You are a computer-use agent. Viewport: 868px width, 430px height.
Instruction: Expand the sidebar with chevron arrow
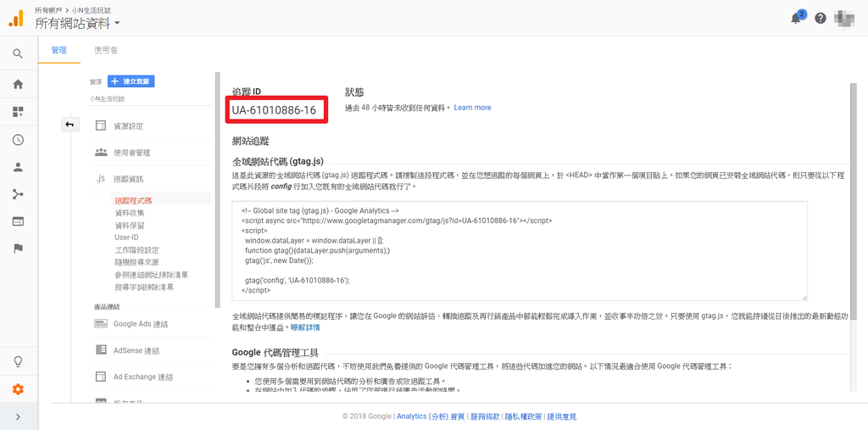coord(19,416)
